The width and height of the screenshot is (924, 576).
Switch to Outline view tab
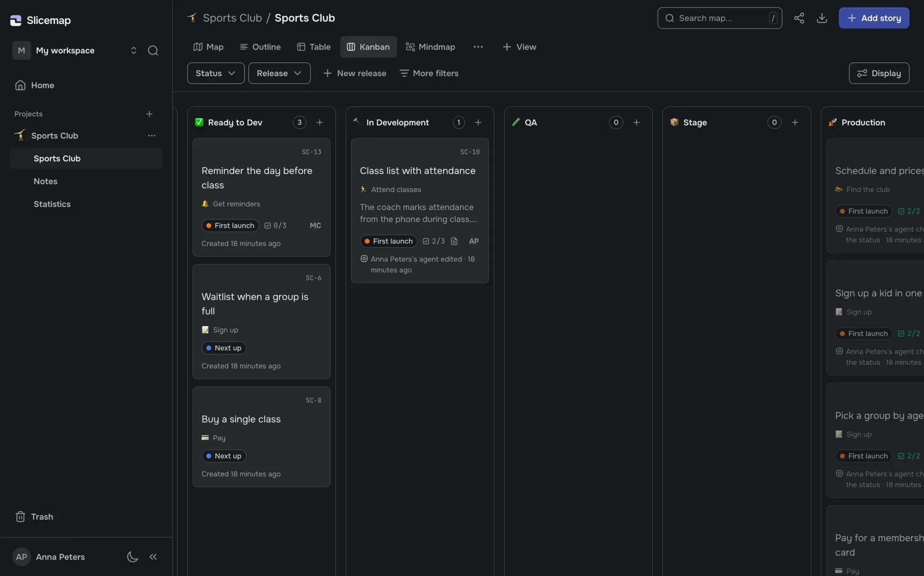pyautogui.click(x=260, y=47)
